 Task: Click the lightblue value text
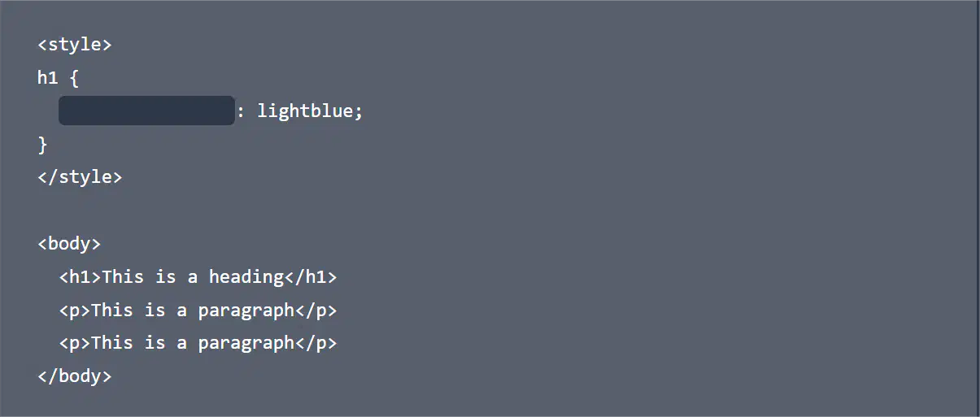[x=305, y=111]
